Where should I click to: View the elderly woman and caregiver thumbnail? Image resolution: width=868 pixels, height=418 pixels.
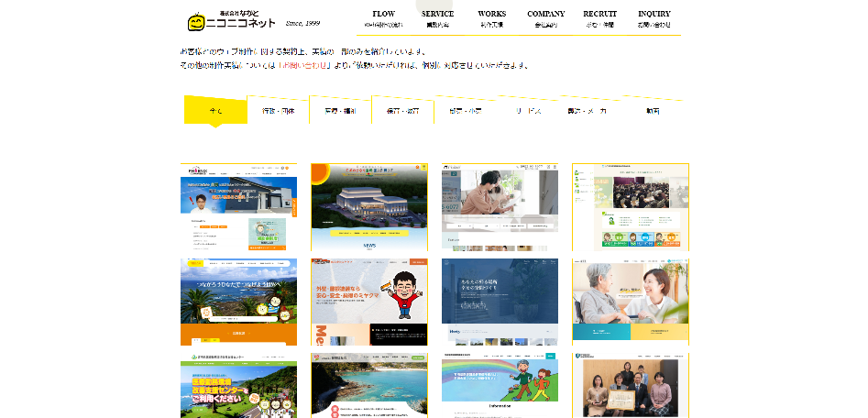(630, 302)
